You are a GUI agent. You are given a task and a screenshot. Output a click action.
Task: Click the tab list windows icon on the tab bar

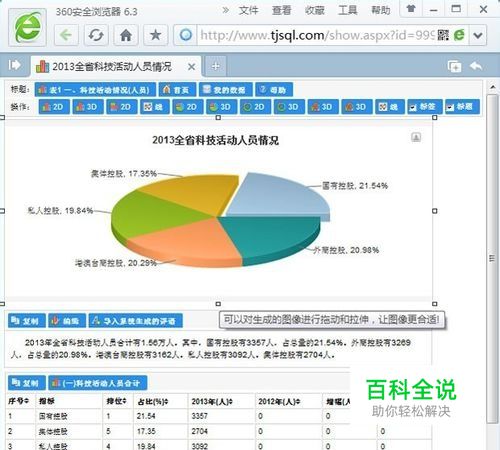454,66
